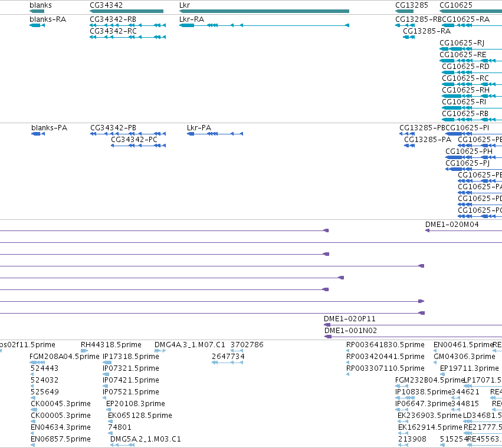
Task: Click the GM04306.3prime EST
Action: pyautogui.click(x=435, y=363)
